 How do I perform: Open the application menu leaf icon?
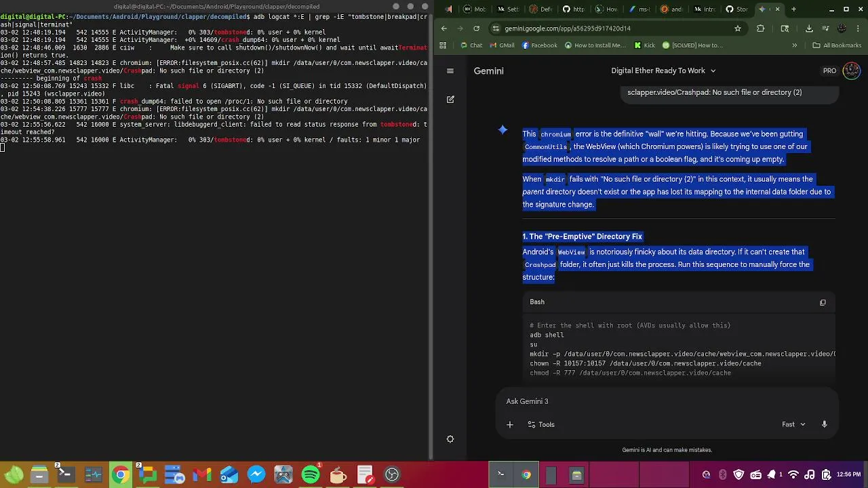14,474
